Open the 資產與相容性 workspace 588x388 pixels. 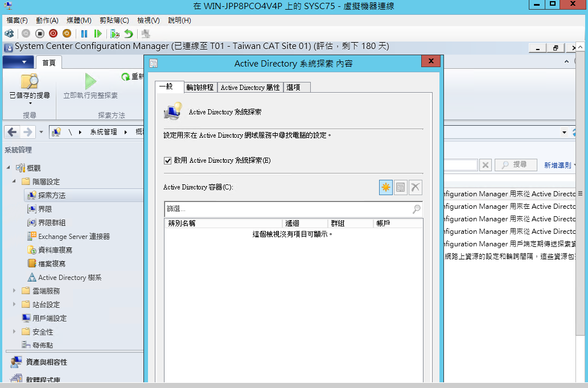click(47, 362)
